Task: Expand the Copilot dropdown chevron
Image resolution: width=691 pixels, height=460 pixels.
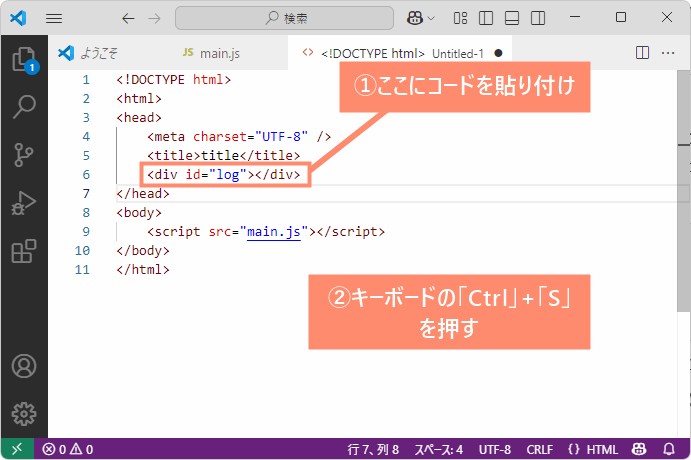Action: pos(431,19)
